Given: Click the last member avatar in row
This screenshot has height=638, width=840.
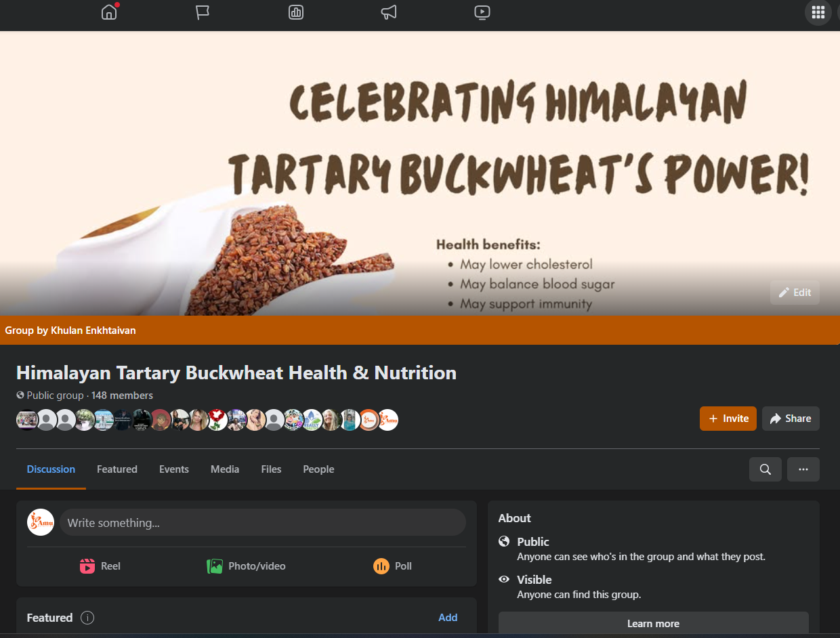Looking at the screenshot, I should pyautogui.click(x=388, y=420).
